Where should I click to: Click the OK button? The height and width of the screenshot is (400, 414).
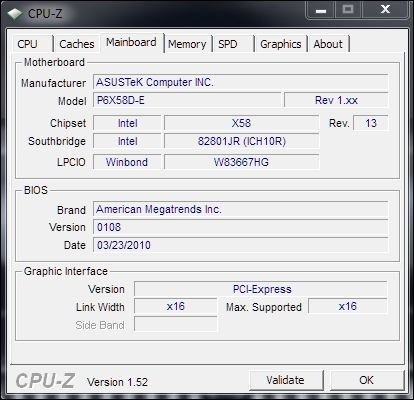coord(367,380)
